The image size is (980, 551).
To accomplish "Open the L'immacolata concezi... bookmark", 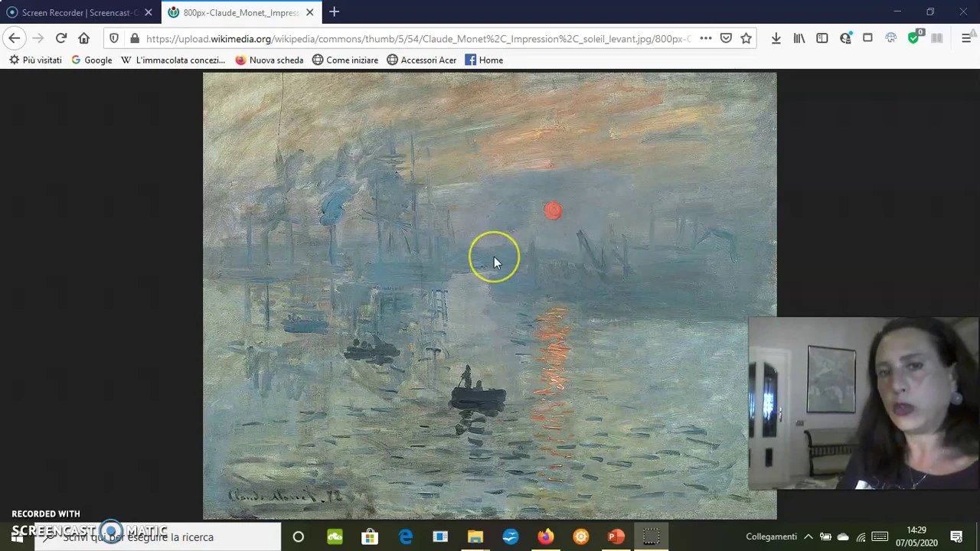I will (173, 60).
